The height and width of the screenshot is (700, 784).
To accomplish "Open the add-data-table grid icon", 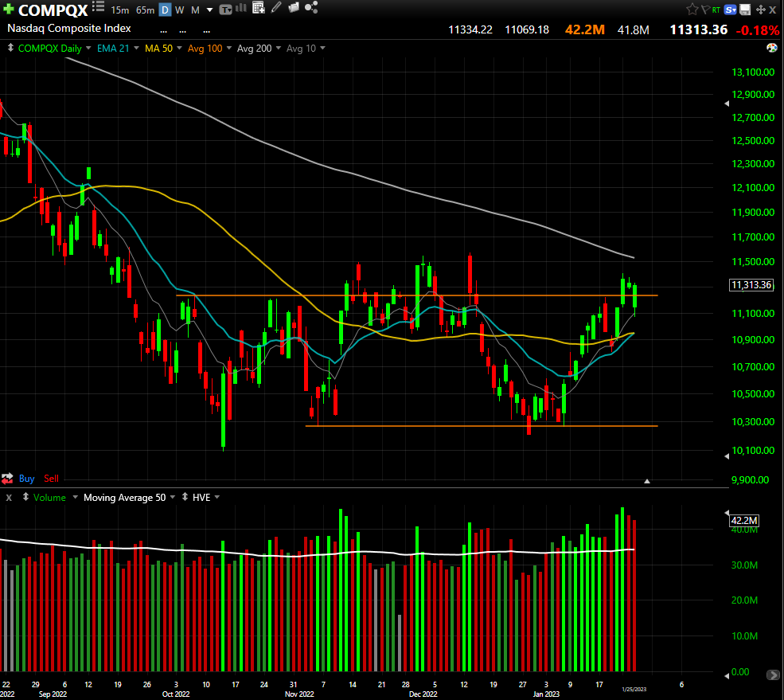I will pos(259,7).
